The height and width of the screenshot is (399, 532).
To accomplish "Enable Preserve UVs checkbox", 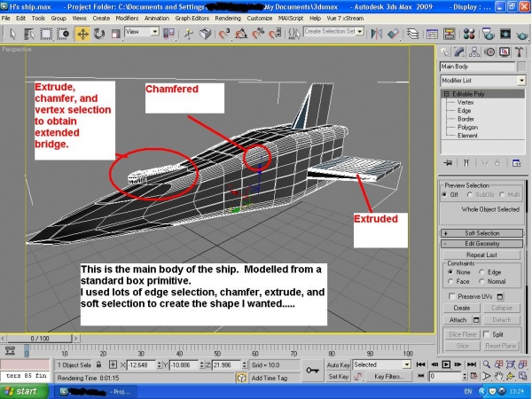I will pyautogui.click(x=452, y=296).
